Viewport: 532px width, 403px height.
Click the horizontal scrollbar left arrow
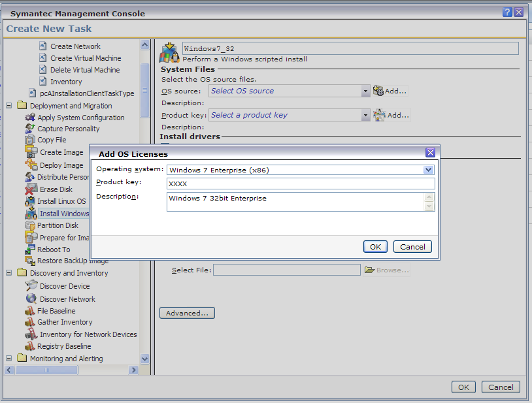tap(9, 370)
